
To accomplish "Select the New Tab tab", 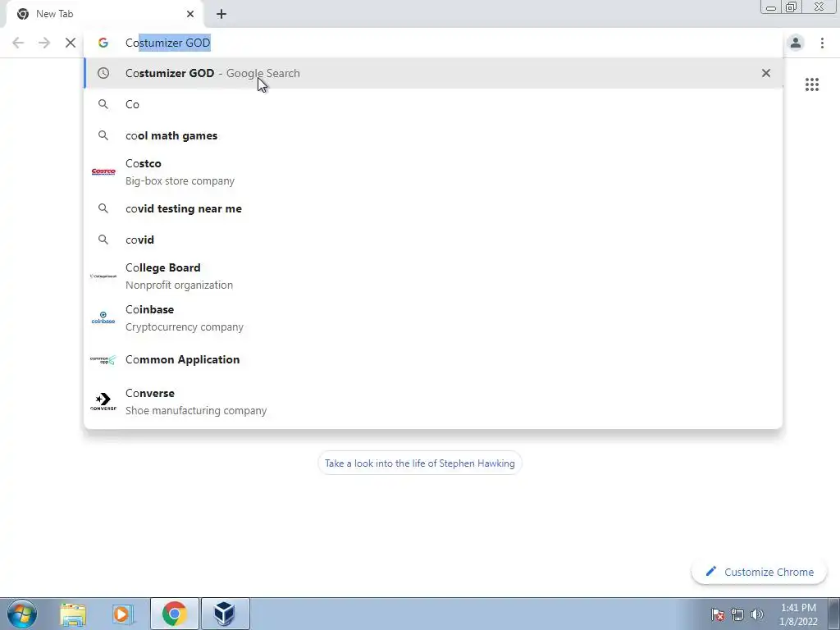I will (x=104, y=14).
